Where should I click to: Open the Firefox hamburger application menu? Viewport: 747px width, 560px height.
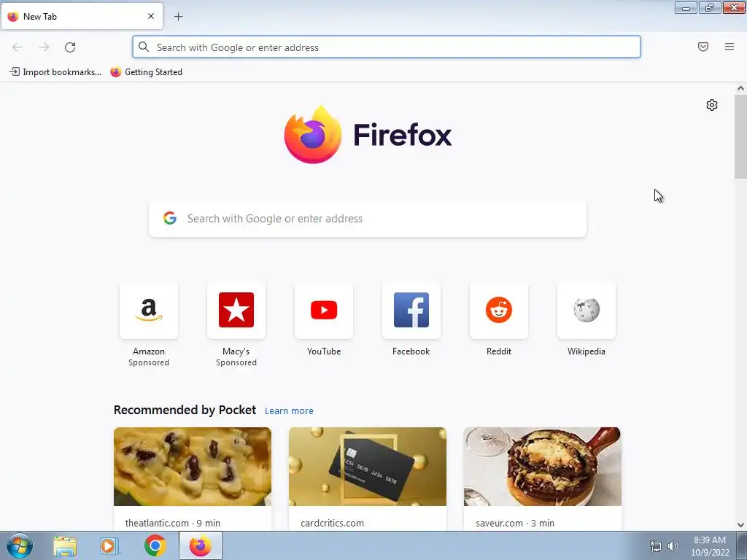[729, 47]
